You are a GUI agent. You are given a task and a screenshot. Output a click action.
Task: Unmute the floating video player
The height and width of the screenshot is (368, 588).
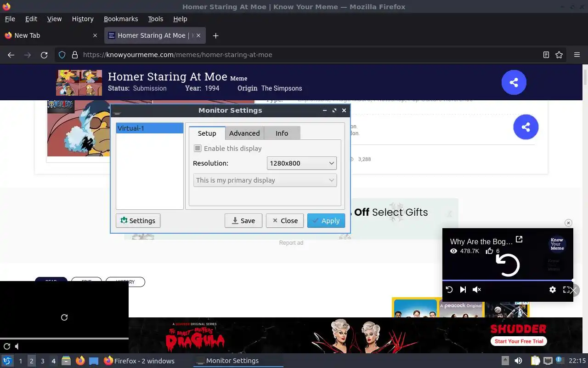coord(477,289)
